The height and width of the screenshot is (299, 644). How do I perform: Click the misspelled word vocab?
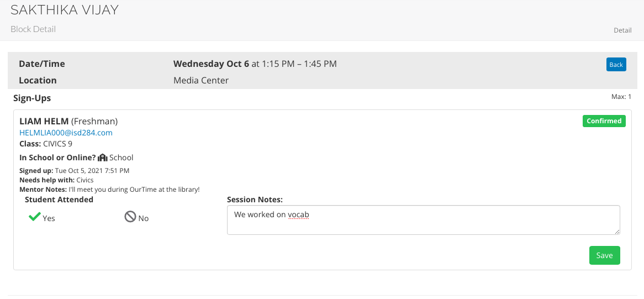(x=298, y=214)
